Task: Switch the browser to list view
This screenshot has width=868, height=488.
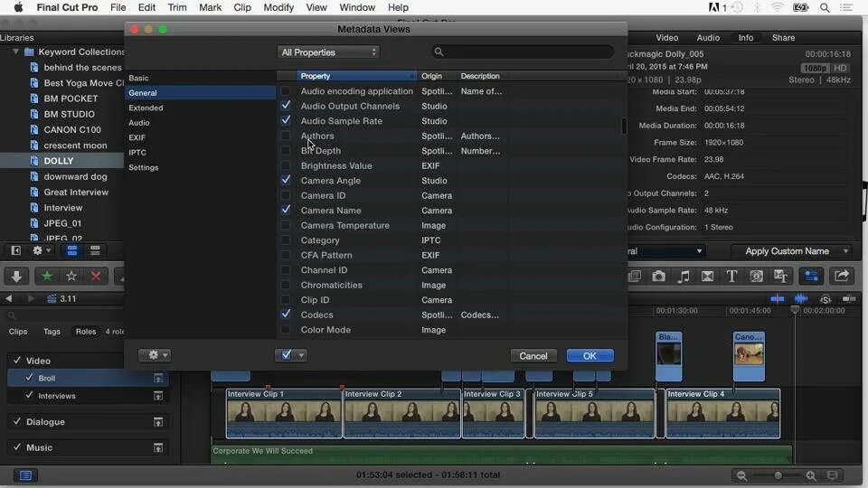Action: coord(95,250)
